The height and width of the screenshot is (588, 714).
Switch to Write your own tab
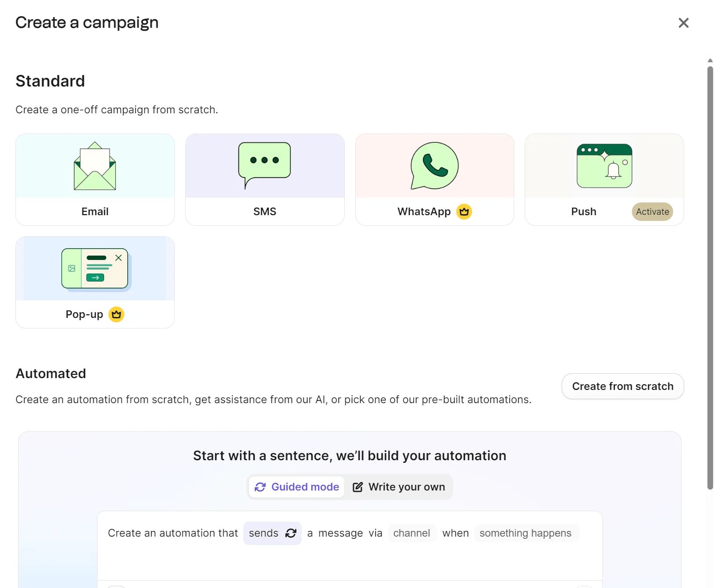[x=399, y=487]
